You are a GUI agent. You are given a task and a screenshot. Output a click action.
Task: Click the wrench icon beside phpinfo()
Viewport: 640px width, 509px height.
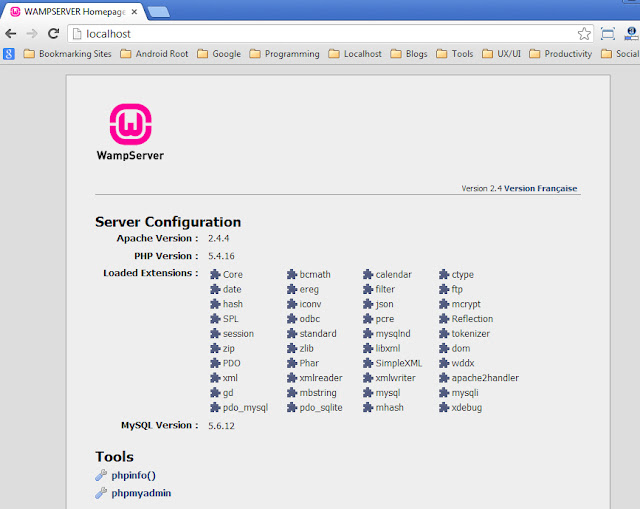(x=101, y=475)
